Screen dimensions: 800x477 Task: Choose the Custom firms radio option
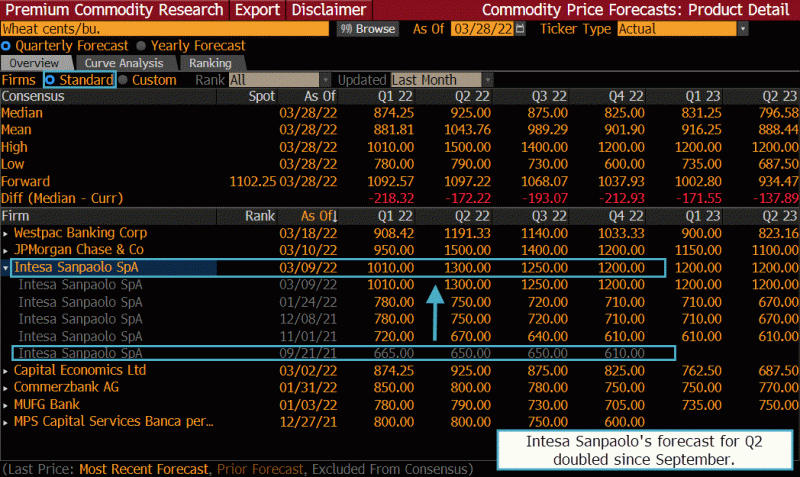tap(124, 80)
